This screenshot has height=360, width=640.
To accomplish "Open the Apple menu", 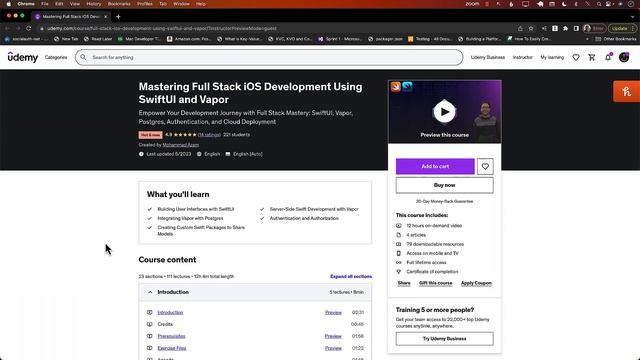I will (x=8, y=4).
